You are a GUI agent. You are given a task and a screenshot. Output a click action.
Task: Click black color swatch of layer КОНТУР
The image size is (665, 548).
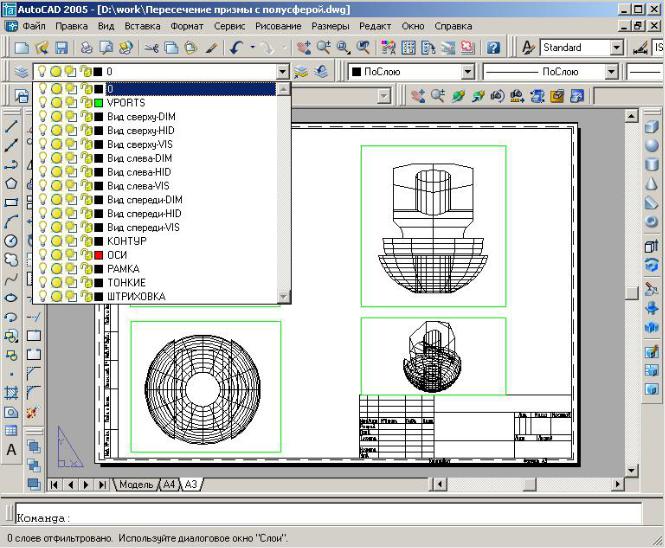tap(98, 241)
